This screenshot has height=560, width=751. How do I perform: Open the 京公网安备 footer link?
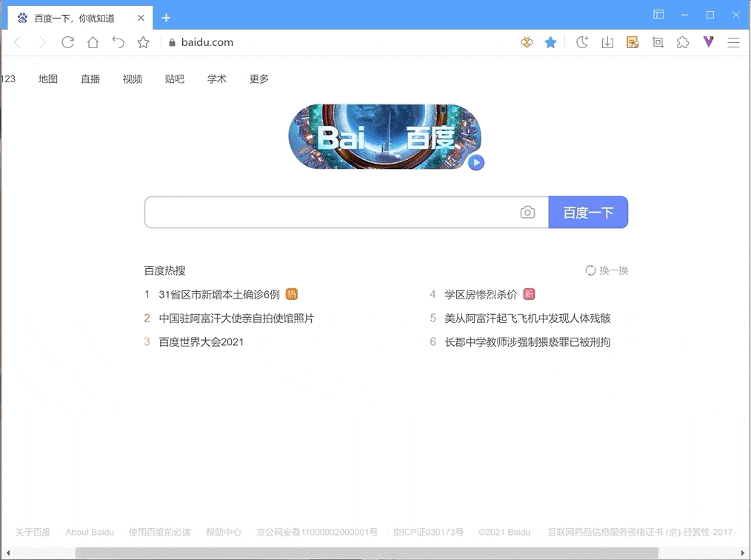(x=317, y=532)
